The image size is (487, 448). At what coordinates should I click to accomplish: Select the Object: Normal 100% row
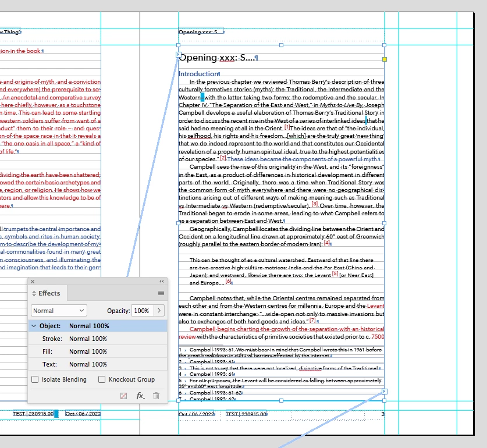(98, 326)
